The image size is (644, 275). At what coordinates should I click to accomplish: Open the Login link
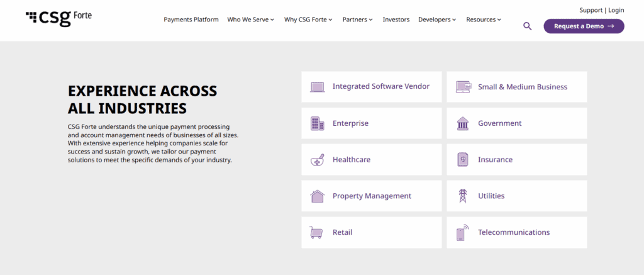616,10
